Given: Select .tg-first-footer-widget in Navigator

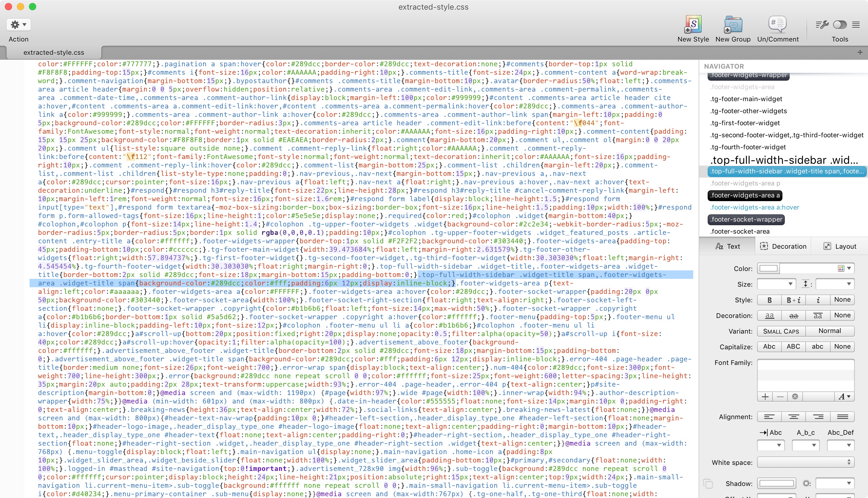Looking at the screenshot, I should (745, 123).
